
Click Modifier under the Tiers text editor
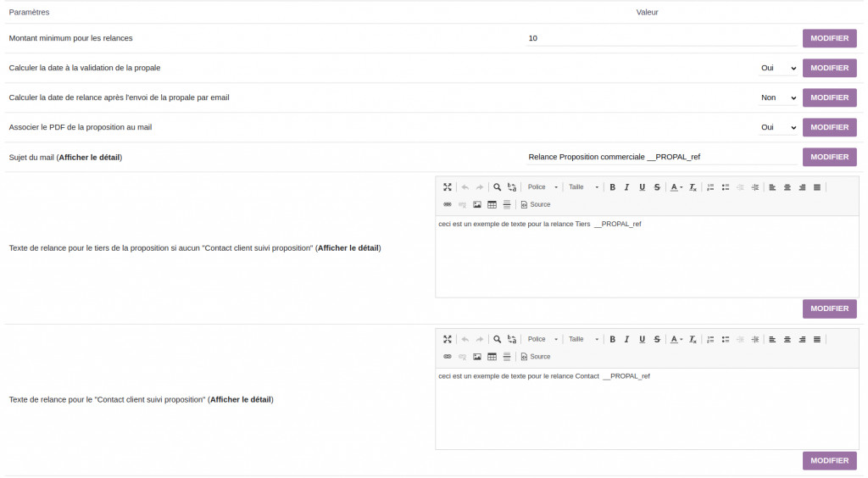click(829, 308)
